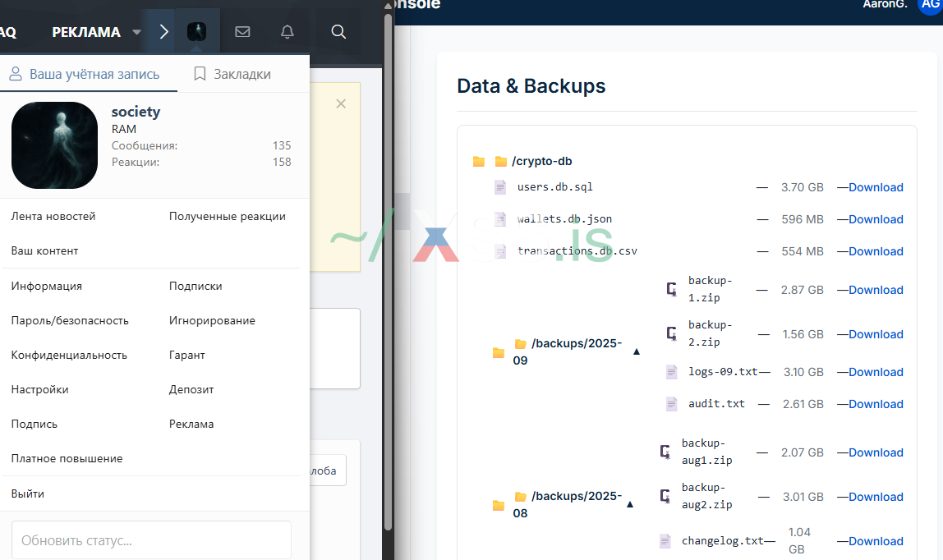Viewport: 943px width, 560px height.
Task: Download the audit.txt file
Action: (875, 404)
